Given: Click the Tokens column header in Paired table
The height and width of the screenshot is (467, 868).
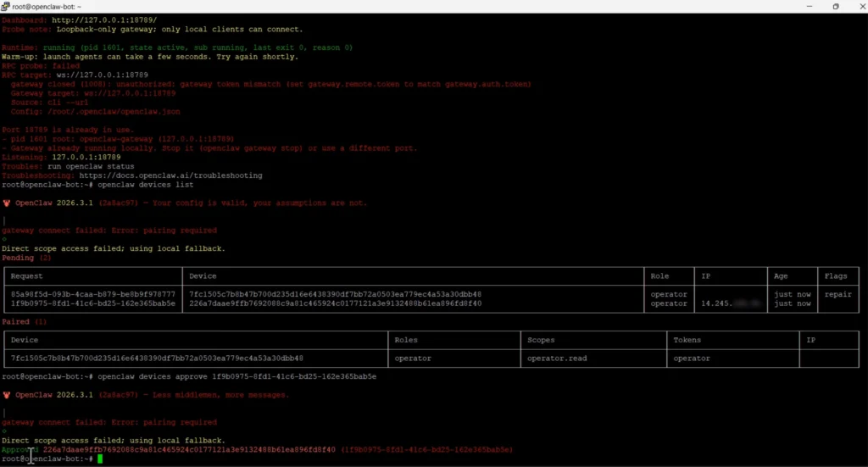Looking at the screenshot, I should point(687,340).
